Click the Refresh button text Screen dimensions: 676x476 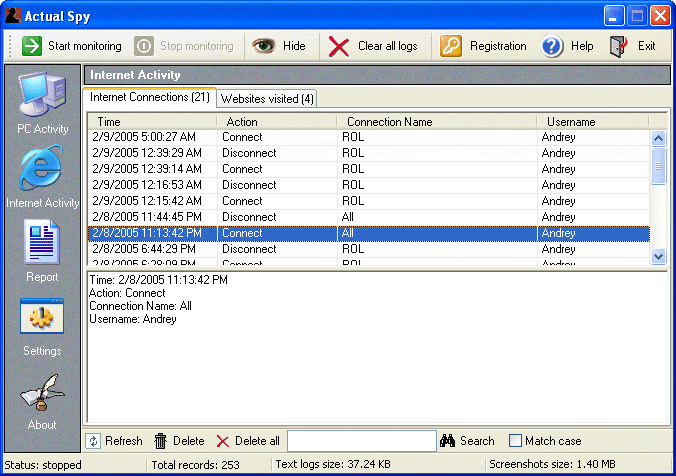124,441
